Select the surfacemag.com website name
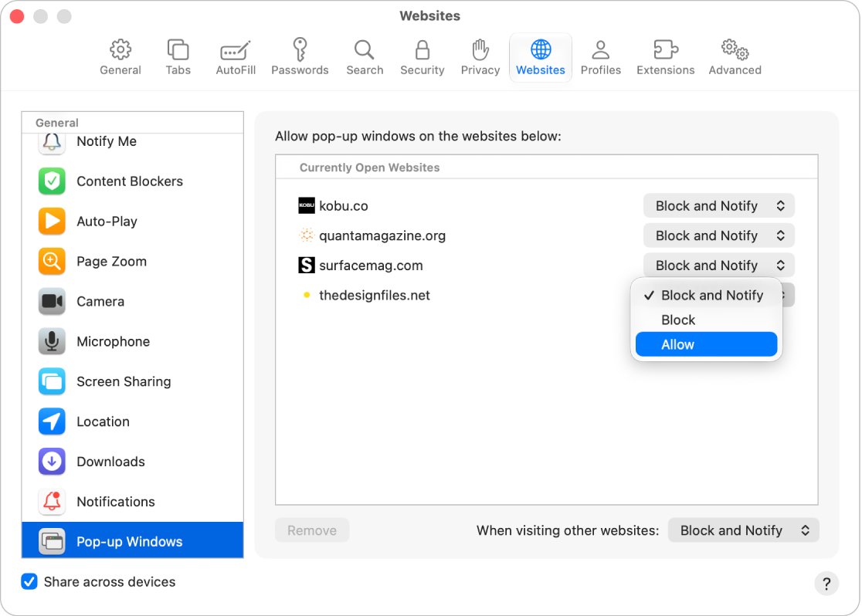Image resolution: width=862 pixels, height=616 pixels. point(371,266)
